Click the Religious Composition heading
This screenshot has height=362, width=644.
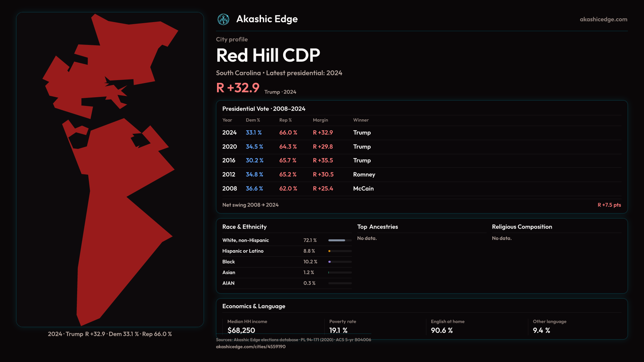pyautogui.click(x=522, y=227)
